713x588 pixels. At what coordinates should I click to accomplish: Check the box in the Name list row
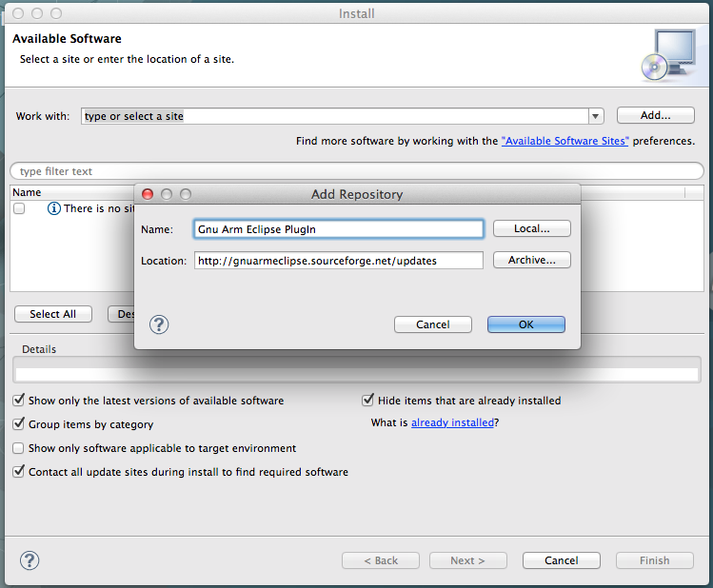tap(19, 208)
